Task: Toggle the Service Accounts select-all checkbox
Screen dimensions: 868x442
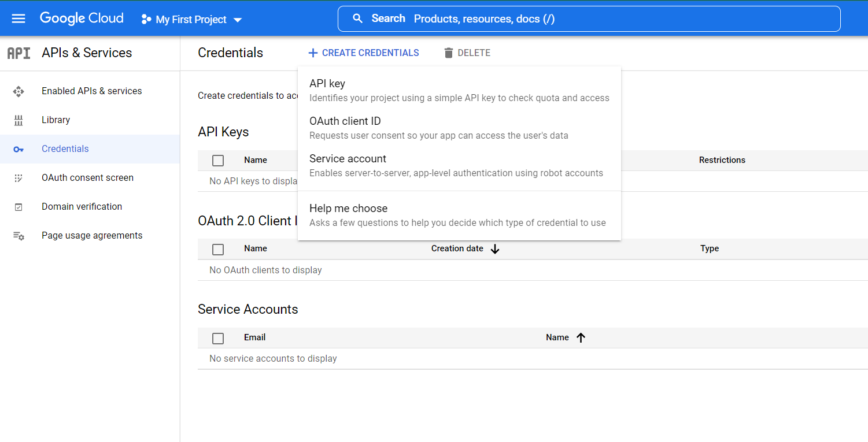Action: [x=218, y=338]
